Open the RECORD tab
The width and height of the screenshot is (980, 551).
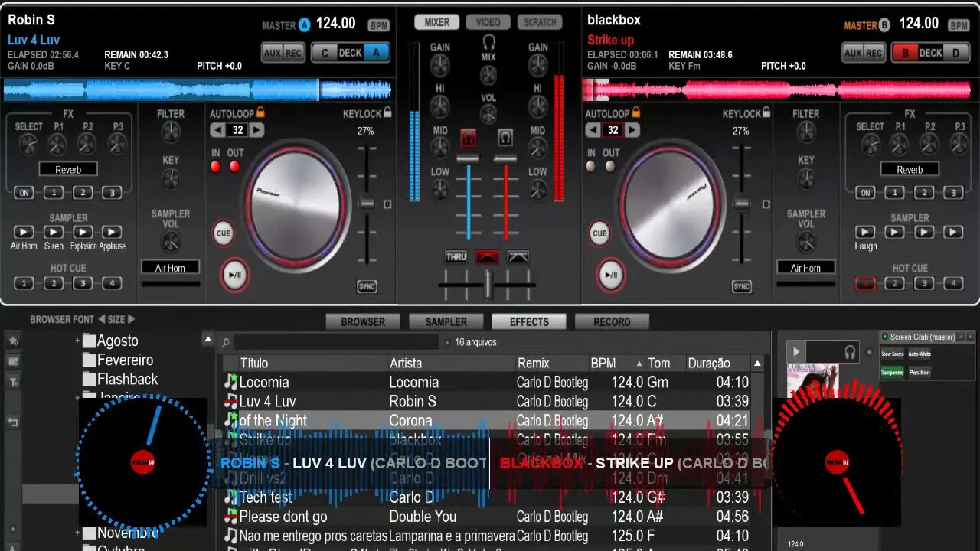612,321
